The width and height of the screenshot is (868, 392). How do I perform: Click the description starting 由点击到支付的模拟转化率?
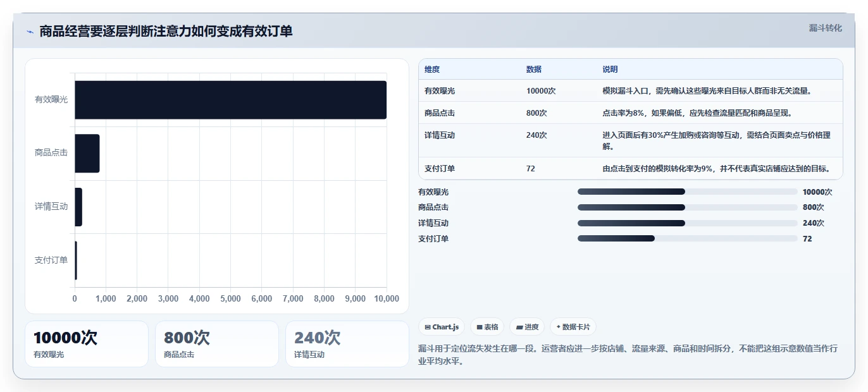716,169
